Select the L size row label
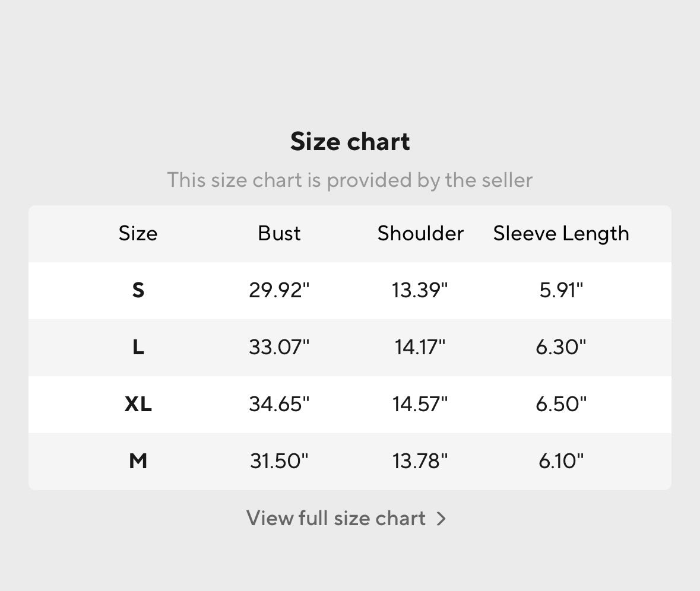Screen dimensions: 700x591 [x=138, y=347]
